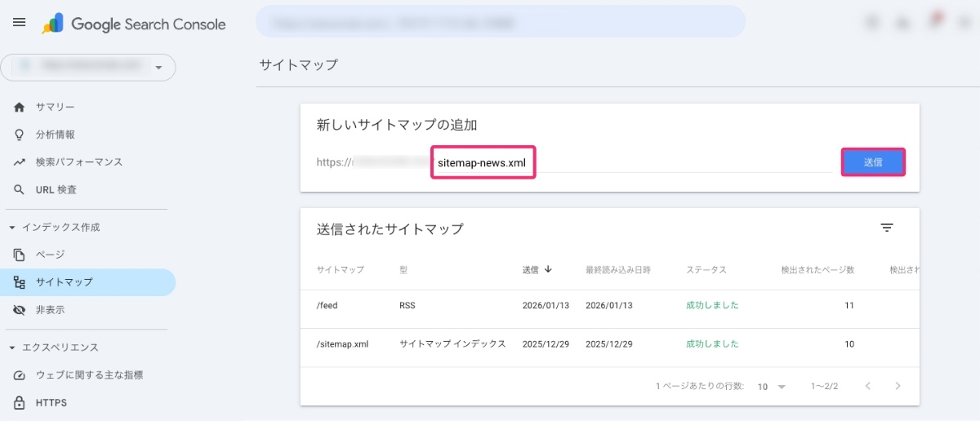Click 検出されたページ数 column header

pos(817,270)
